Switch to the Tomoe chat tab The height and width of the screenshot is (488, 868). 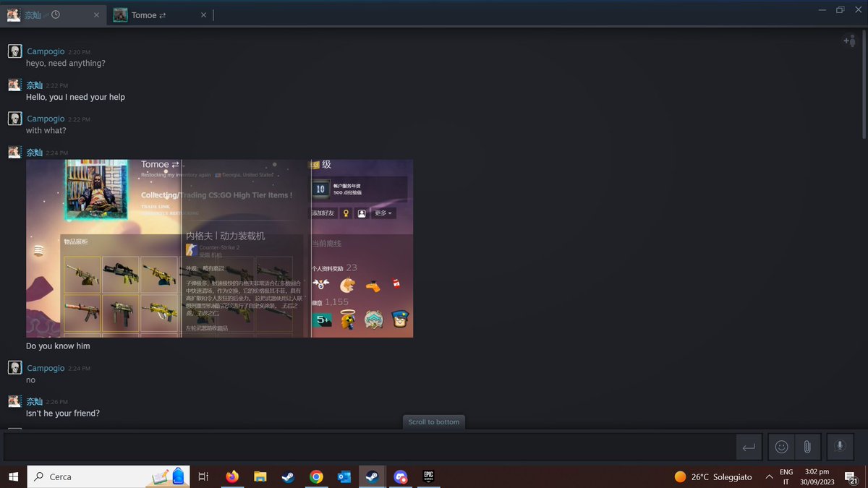(x=161, y=14)
